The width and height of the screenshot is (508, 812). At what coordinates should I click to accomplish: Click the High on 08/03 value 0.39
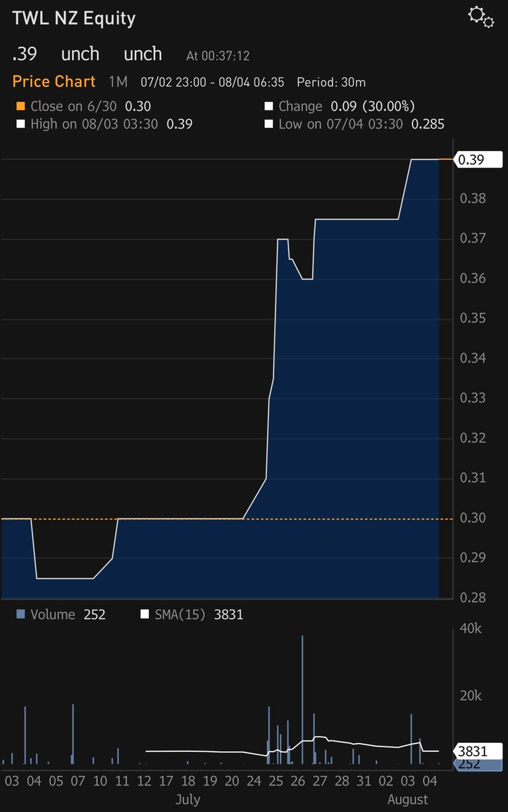[x=179, y=124]
